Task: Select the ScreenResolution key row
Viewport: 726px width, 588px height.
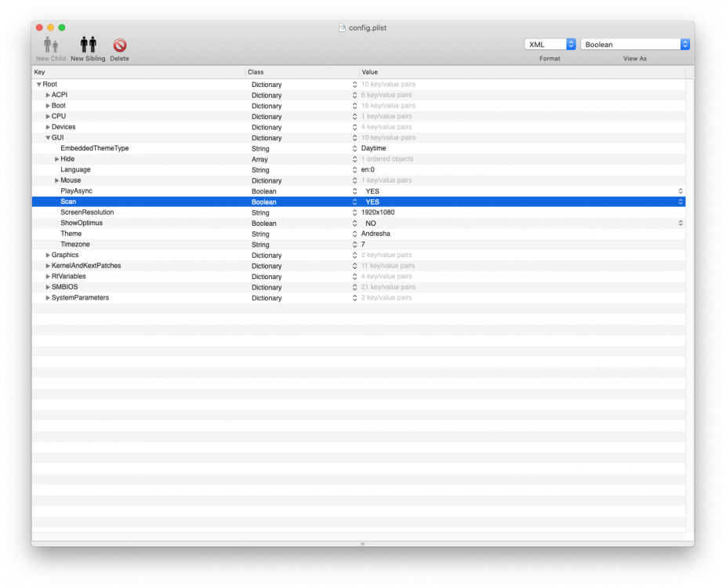Action: click(x=87, y=212)
